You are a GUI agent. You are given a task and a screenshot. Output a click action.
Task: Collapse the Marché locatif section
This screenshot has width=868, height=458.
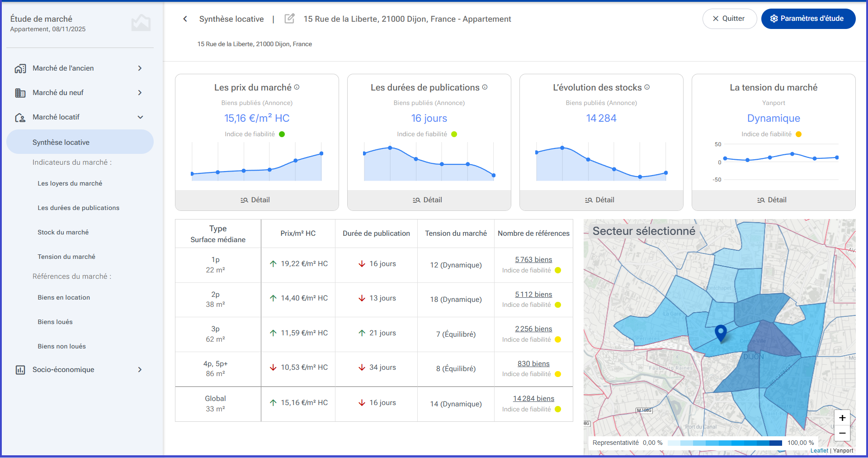pyautogui.click(x=140, y=117)
